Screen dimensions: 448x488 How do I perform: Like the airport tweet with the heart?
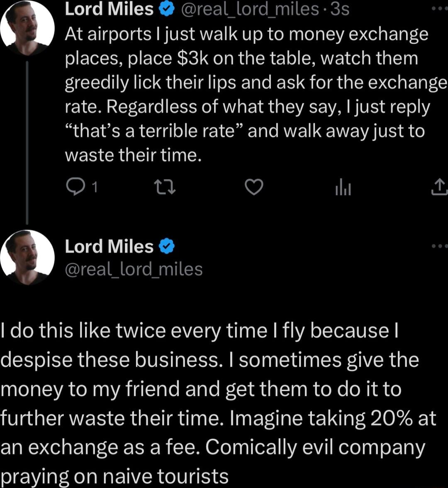[253, 187]
